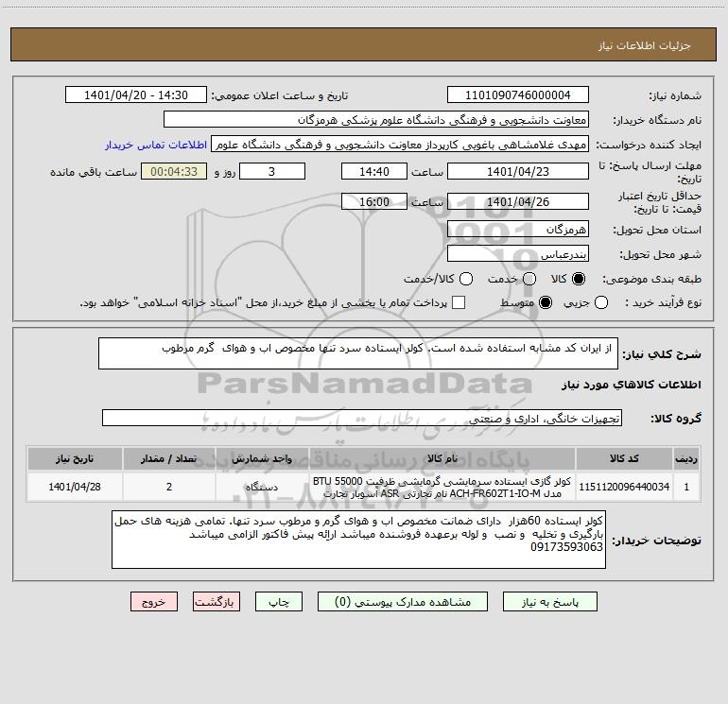Image resolution: width=728 pixels, height=704 pixels.
Task: Click the goods group field تجهیزات خانگی
Action: pyautogui.click(x=362, y=418)
